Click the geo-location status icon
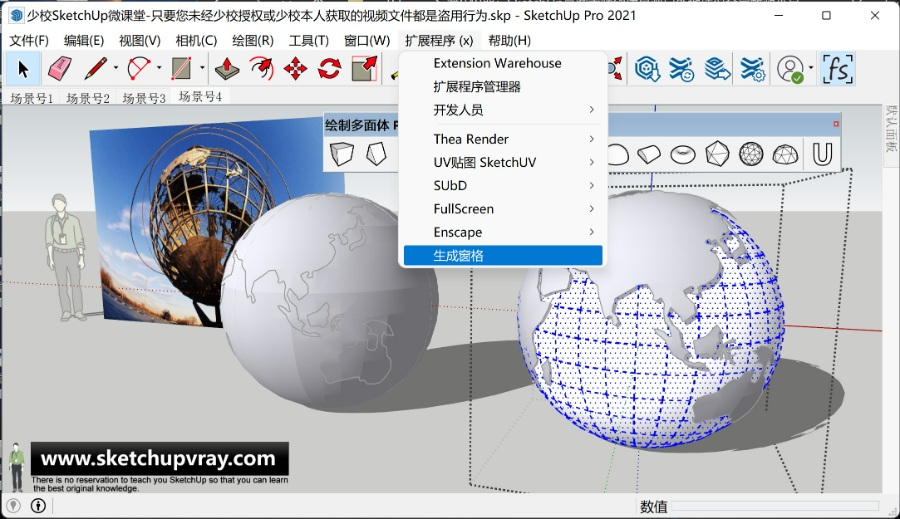The height and width of the screenshot is (519, 900). click(13, 505)
